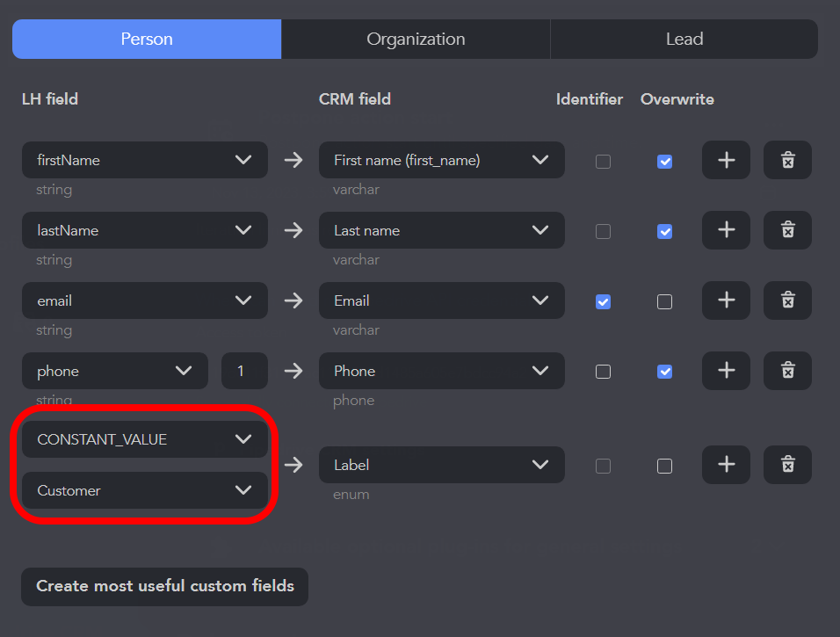This screenshot has height=637, width=840.
Task: Enable Overwrite for the Label row
Action: click(x=665, y=466)
